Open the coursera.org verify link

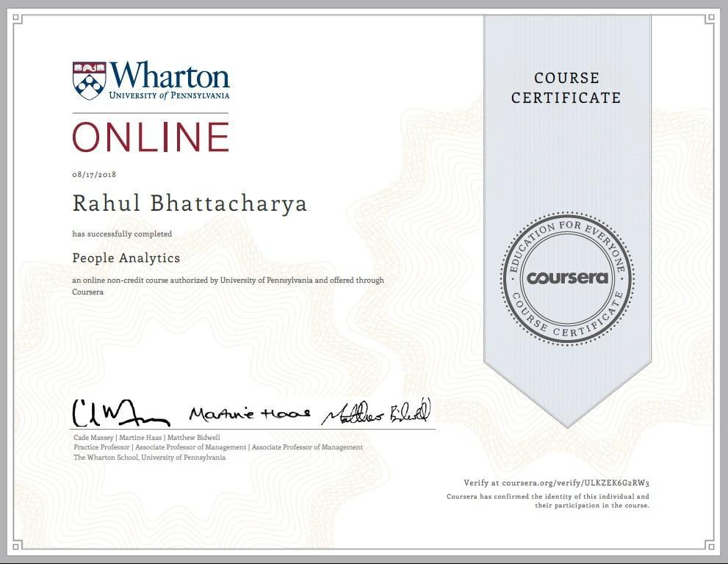point(556,482)
